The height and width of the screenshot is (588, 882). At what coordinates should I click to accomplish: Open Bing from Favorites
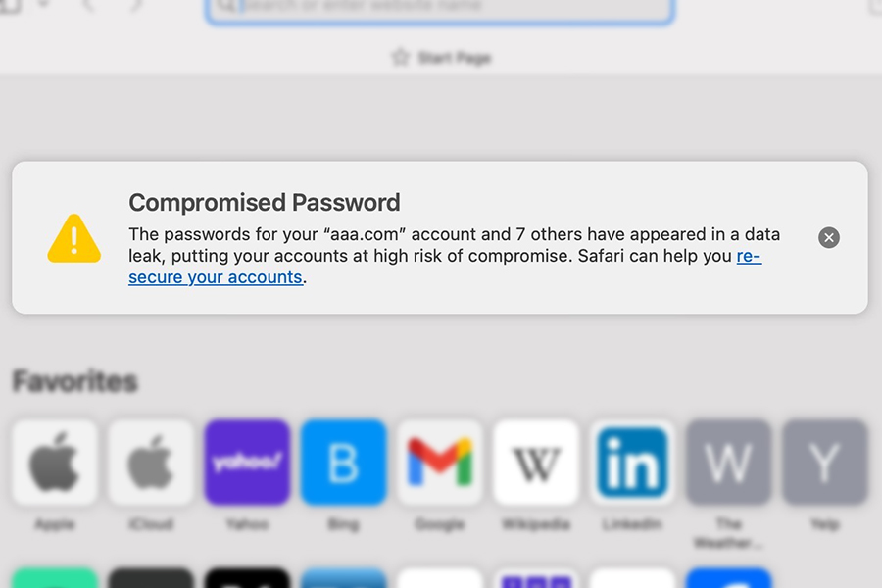[343, 463]
